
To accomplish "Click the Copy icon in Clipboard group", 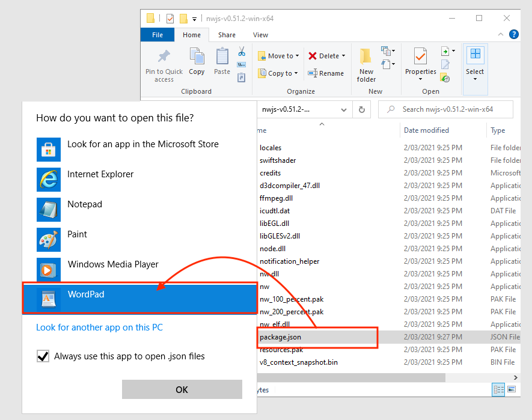I will click(197, 56).
